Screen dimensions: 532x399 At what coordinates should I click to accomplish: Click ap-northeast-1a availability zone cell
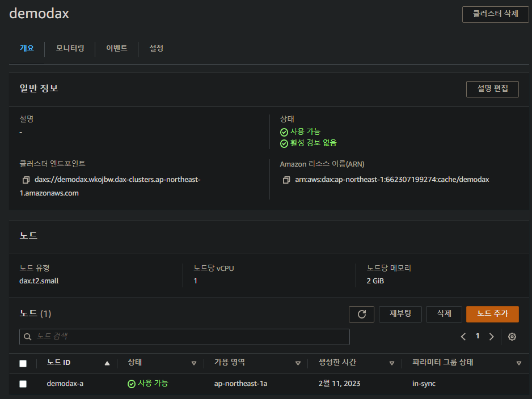[240, 383]
